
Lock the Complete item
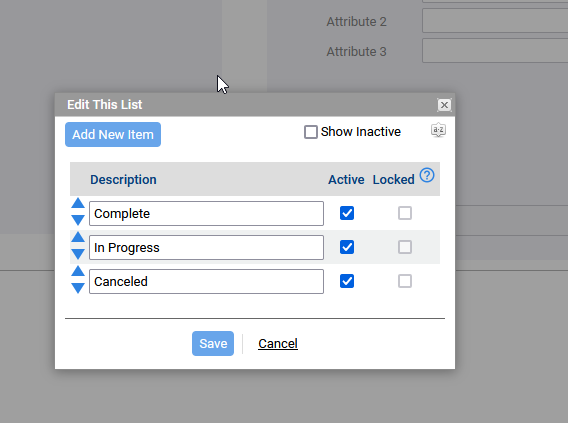[x=405, y=213]
